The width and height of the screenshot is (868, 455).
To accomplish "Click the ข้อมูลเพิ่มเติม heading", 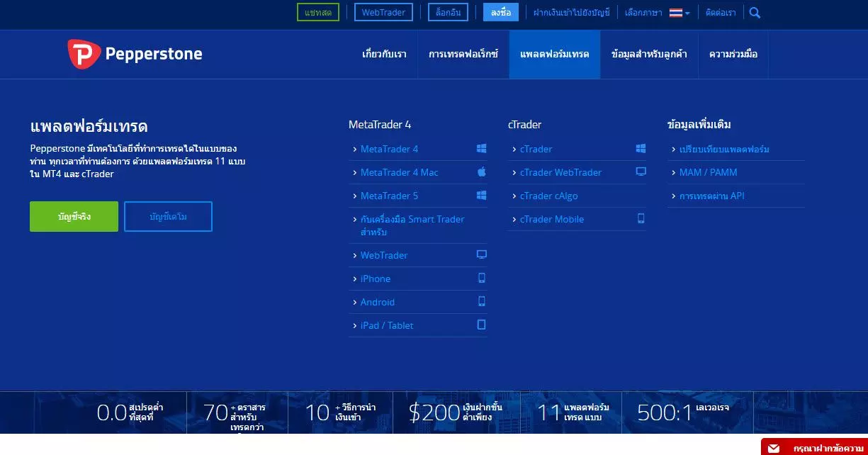I will click(x=699, y=125).
